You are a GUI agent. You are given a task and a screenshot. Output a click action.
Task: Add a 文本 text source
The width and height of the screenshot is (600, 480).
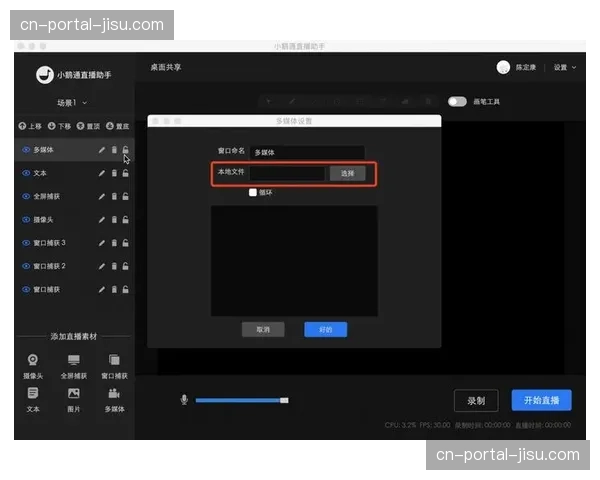pos(33,397)
